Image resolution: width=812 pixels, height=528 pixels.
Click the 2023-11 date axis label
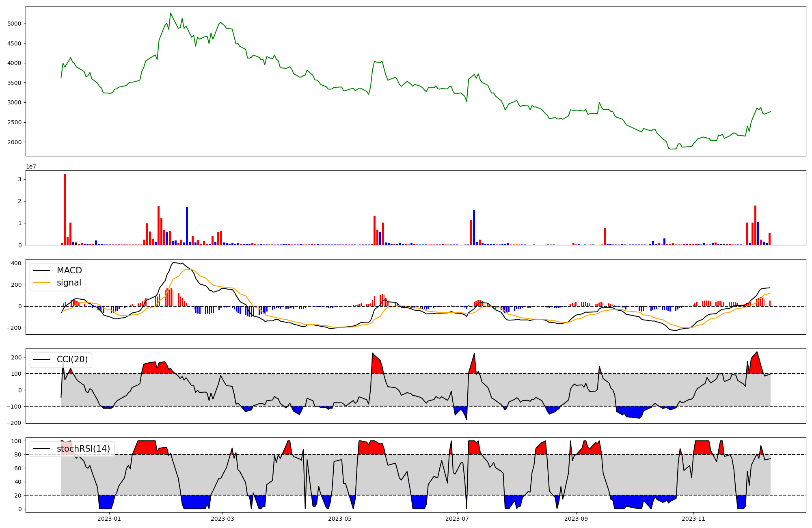[693, 519]
